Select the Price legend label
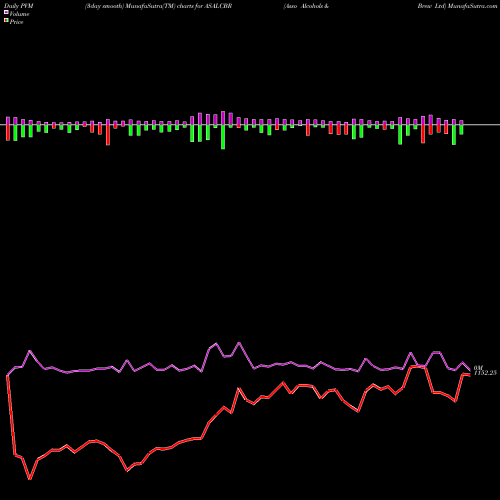The width and height of the screenshot is (500, 500). click(x=16, y=22)
